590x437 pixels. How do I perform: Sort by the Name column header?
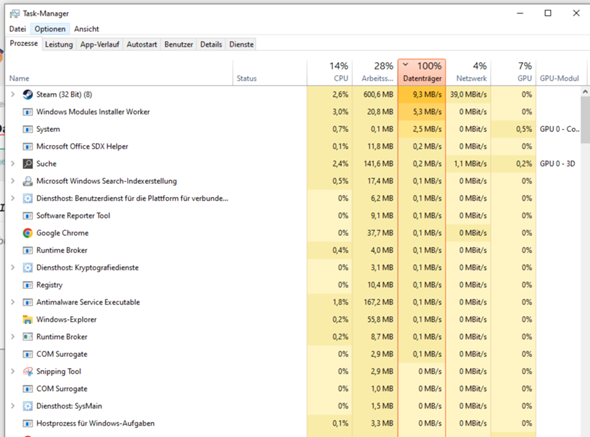(119, 73)
